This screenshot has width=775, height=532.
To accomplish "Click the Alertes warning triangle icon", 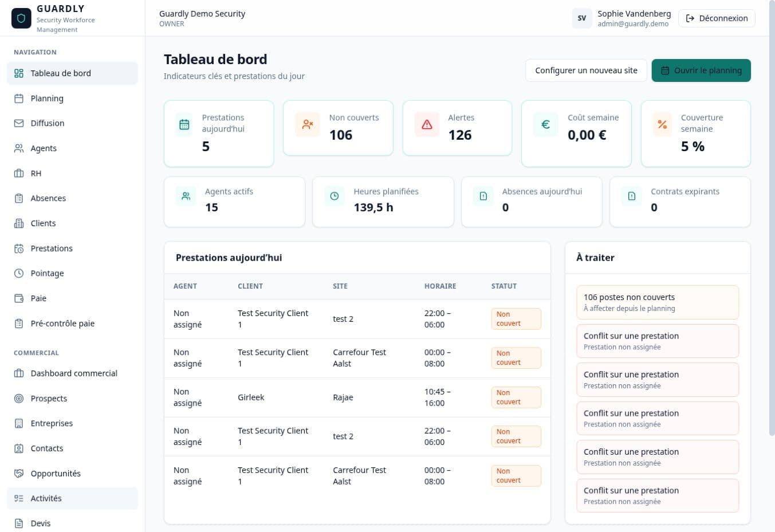I will tap(427, 124).
